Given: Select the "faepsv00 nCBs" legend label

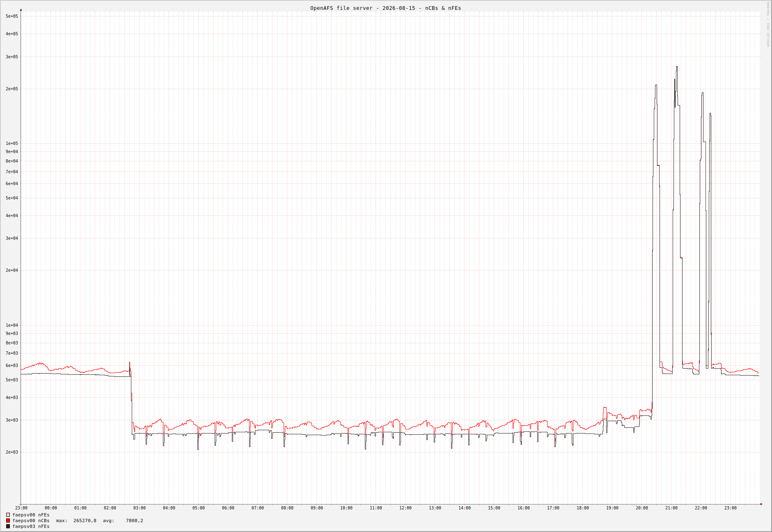Looking at the screenshot, I should point(31,521).
